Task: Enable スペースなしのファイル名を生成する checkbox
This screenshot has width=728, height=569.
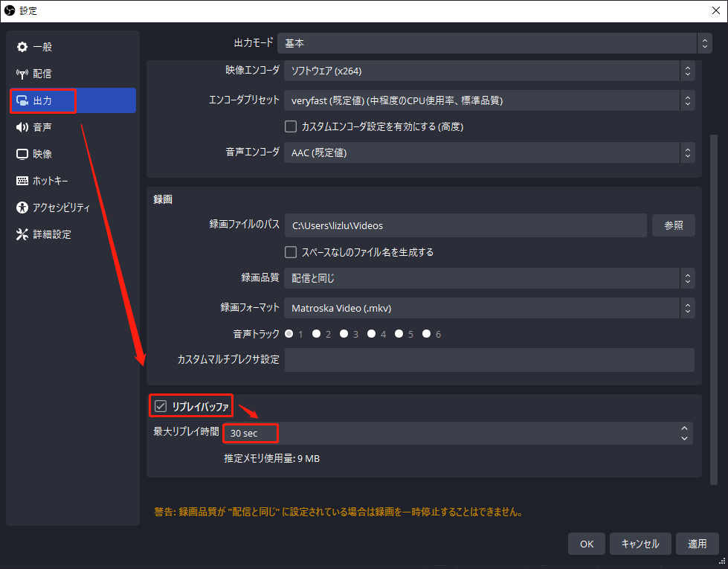Action: (x=291, y=252)
